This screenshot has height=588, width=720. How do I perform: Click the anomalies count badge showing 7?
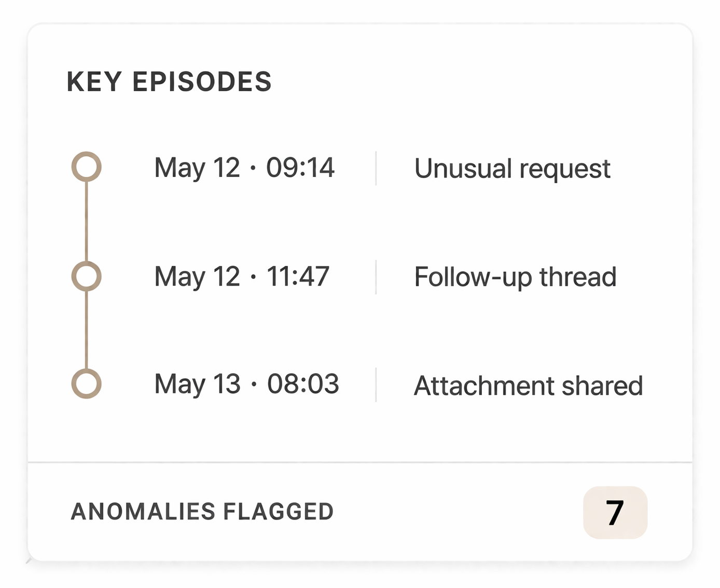pos(616,512)
